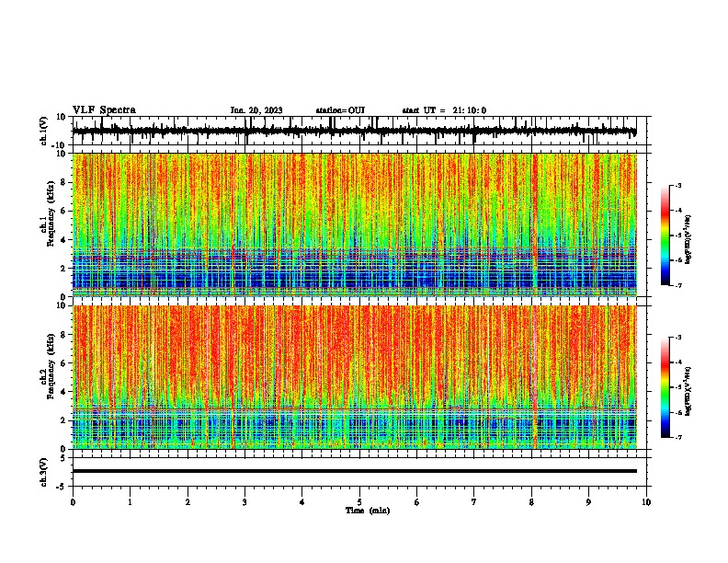Click the time-axis tick label "5" under the ch.3 panel

359,502
